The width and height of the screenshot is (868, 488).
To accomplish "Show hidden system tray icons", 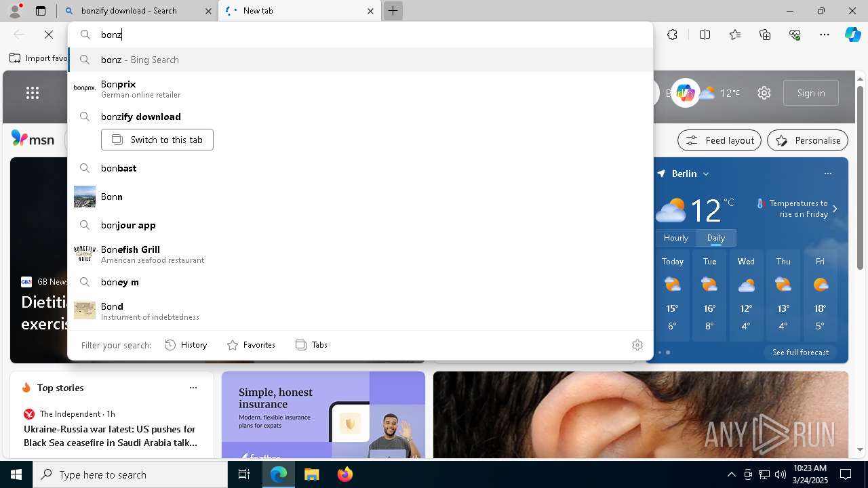I will tap(731, 474).
